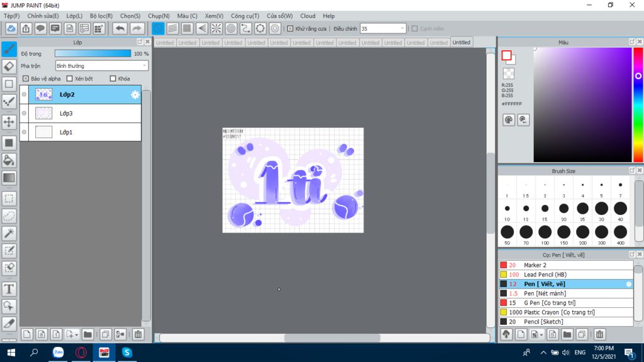
Task: Duplicate layer icon in Layer panel
Action: (x=105, y=334)
